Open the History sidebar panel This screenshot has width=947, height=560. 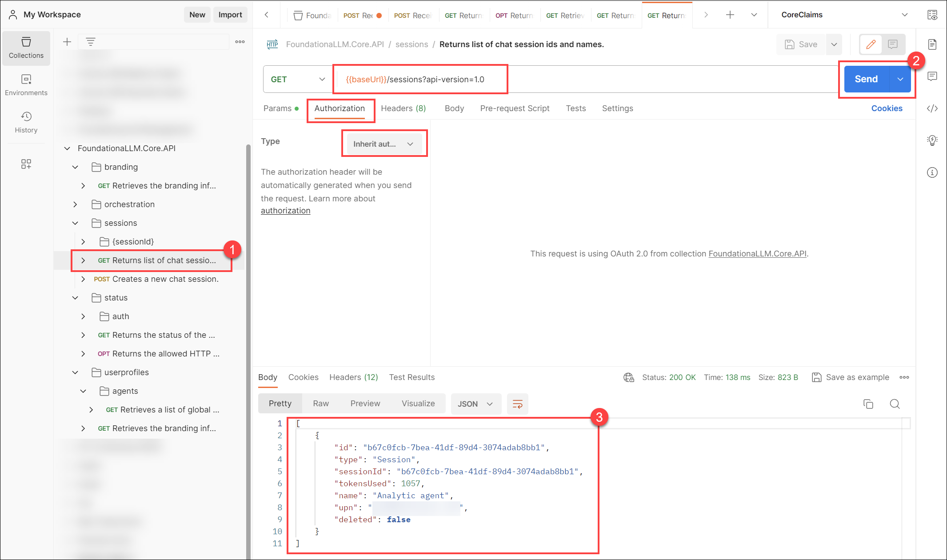click(26, 123)
